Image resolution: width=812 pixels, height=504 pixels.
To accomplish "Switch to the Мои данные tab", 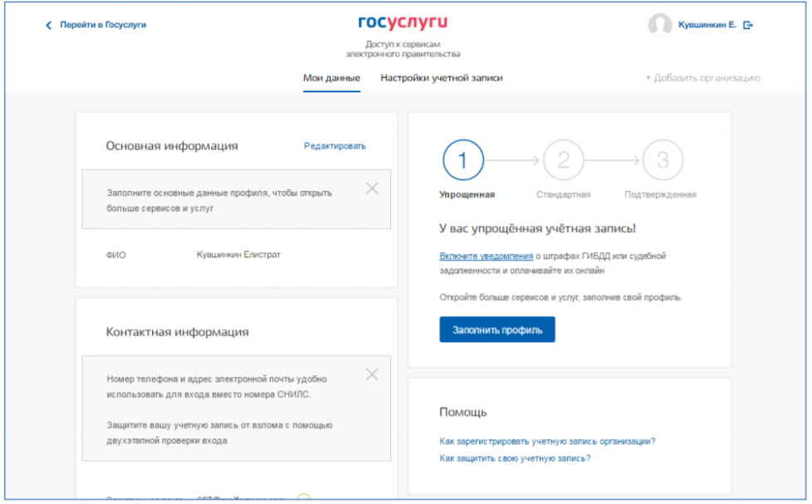I will (x=331, y=78).
